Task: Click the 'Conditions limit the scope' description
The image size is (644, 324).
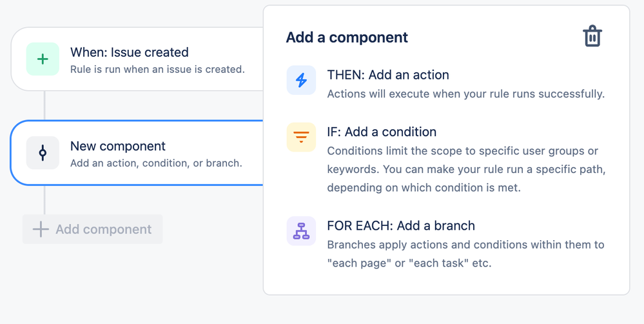Action: point(466,169)
